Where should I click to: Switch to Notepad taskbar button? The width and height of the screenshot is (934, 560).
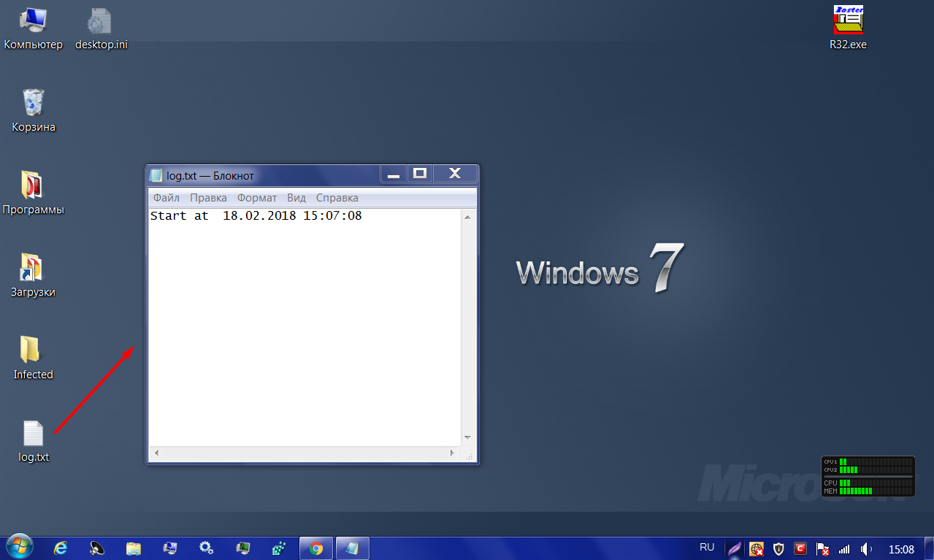coord(353,548)
